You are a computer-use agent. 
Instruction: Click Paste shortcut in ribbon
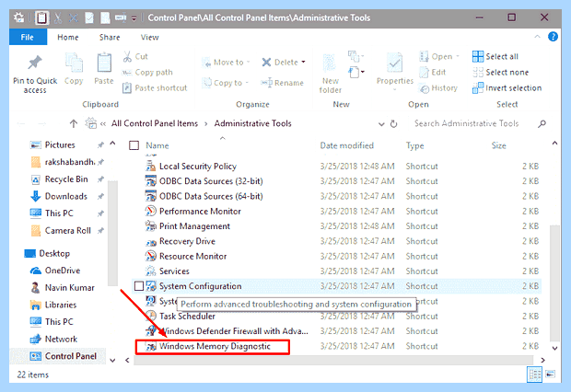[x=155, y=87]
